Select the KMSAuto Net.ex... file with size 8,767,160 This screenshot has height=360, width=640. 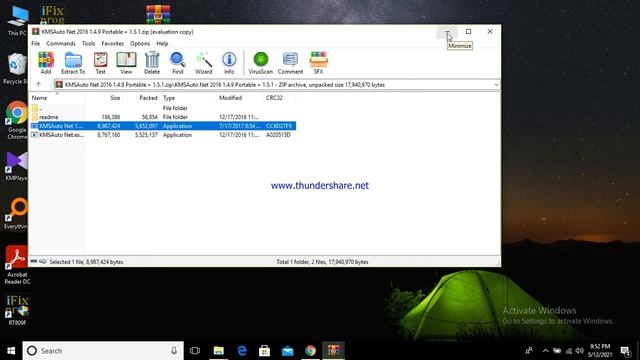click(x=163, y=135)
